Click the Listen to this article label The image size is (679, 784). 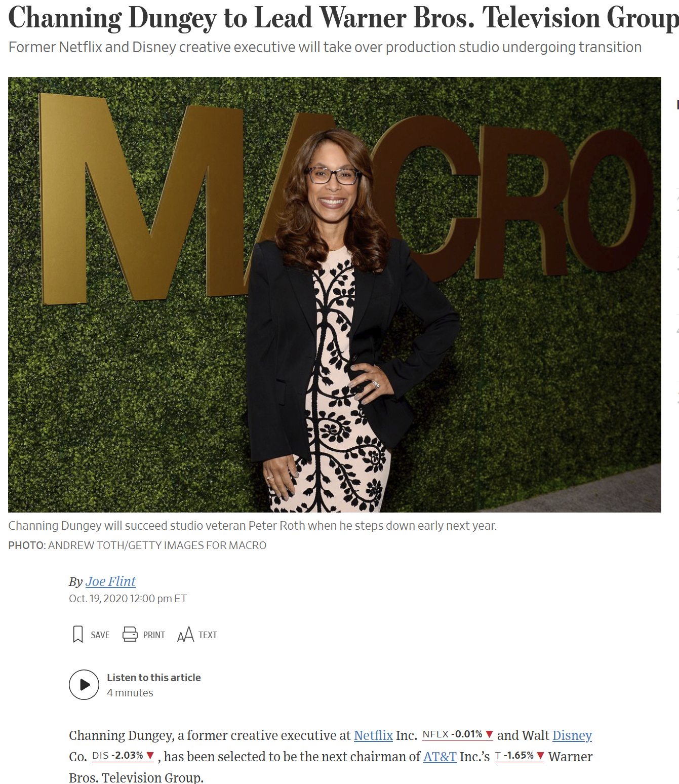coord(154,678)
